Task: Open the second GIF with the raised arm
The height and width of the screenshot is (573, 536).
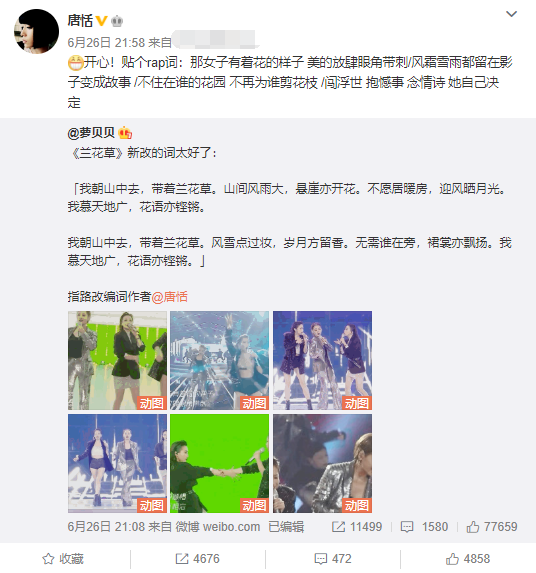Action: tap(220, 360)
